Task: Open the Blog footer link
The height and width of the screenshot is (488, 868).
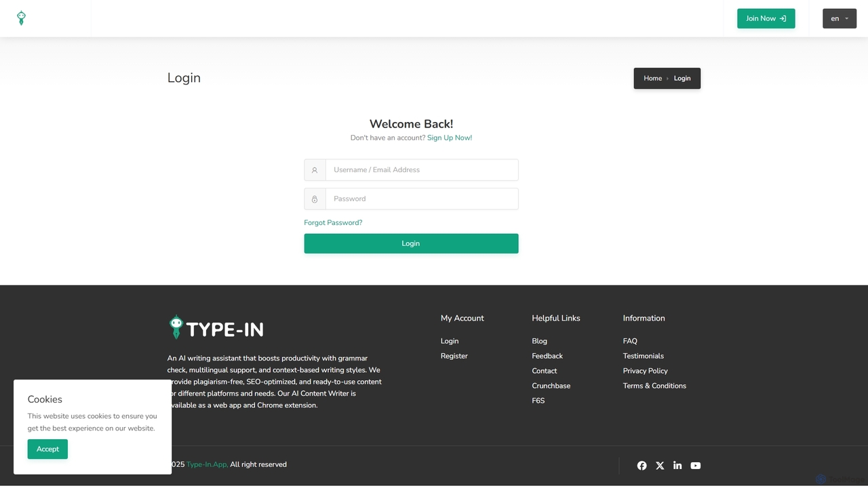Action: [x=539, y=341]
